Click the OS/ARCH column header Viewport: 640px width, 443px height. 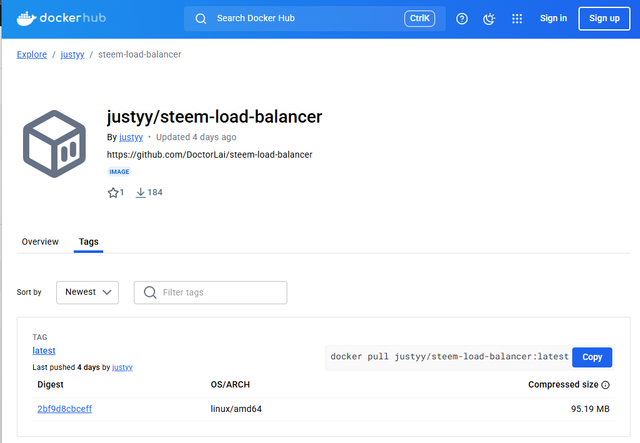[x=230, y=385]
